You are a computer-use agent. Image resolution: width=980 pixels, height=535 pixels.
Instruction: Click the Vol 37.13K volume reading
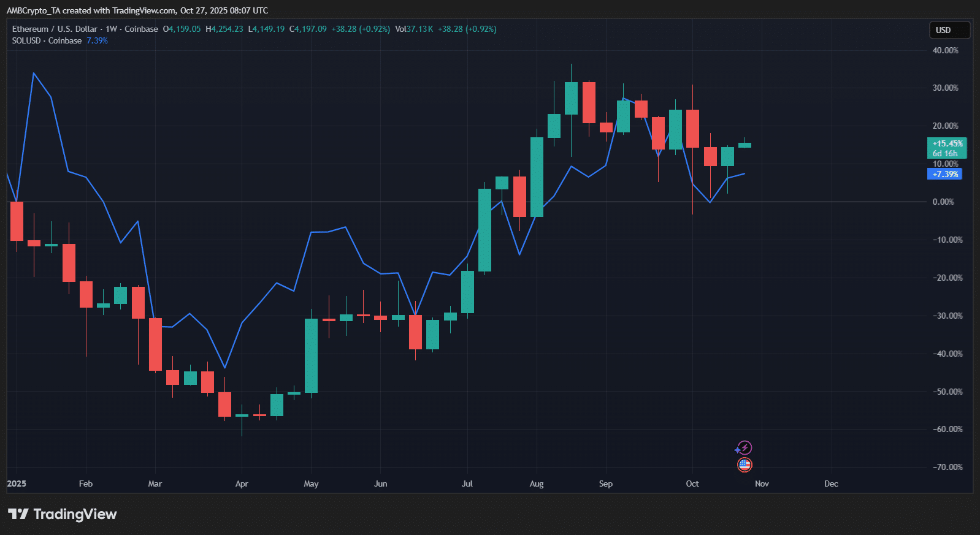point(414,29)
